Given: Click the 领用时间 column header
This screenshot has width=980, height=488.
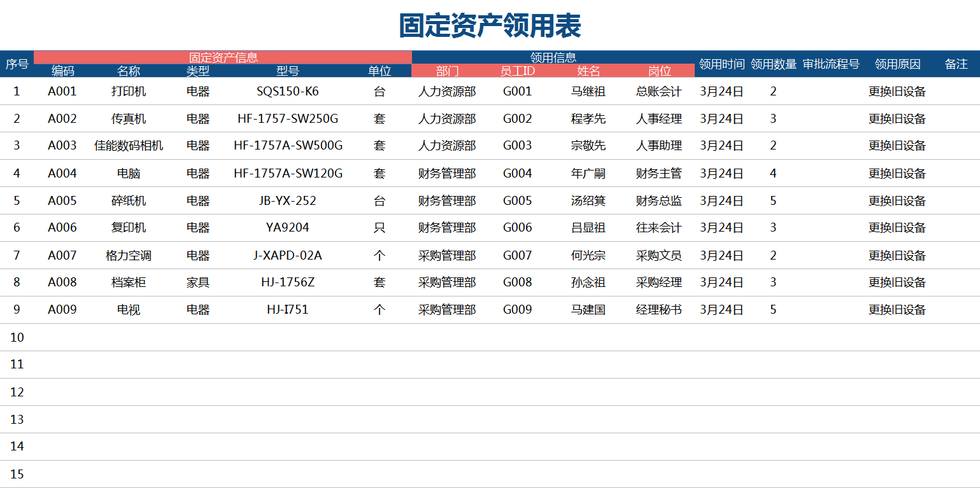Looking at the screenshot, I should [x=721, y=64].
